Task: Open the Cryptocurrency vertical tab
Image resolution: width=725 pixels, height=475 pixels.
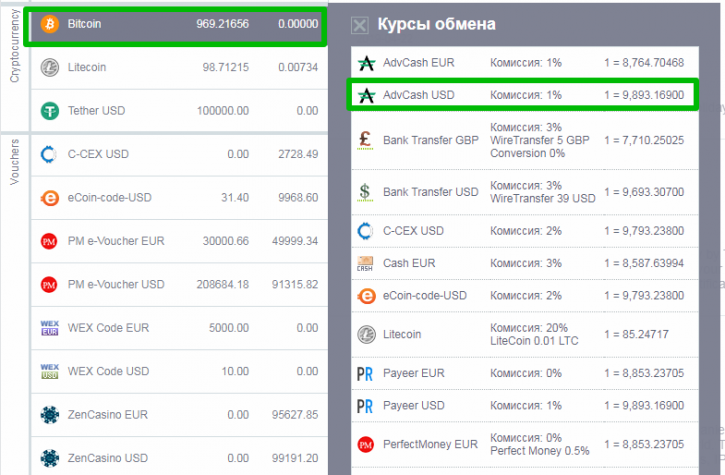Action: [x=15, y=46]
